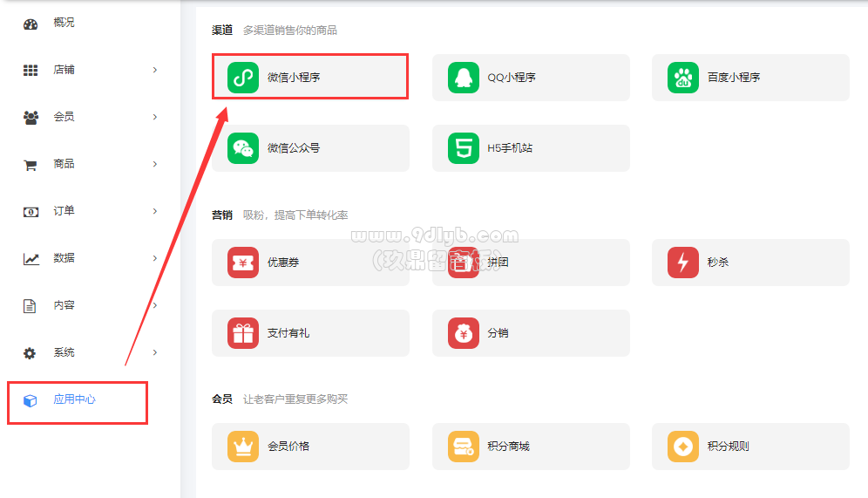Expand the 商品 menu chevron
Screen dimensions: 868x498
tap(155, 164)
